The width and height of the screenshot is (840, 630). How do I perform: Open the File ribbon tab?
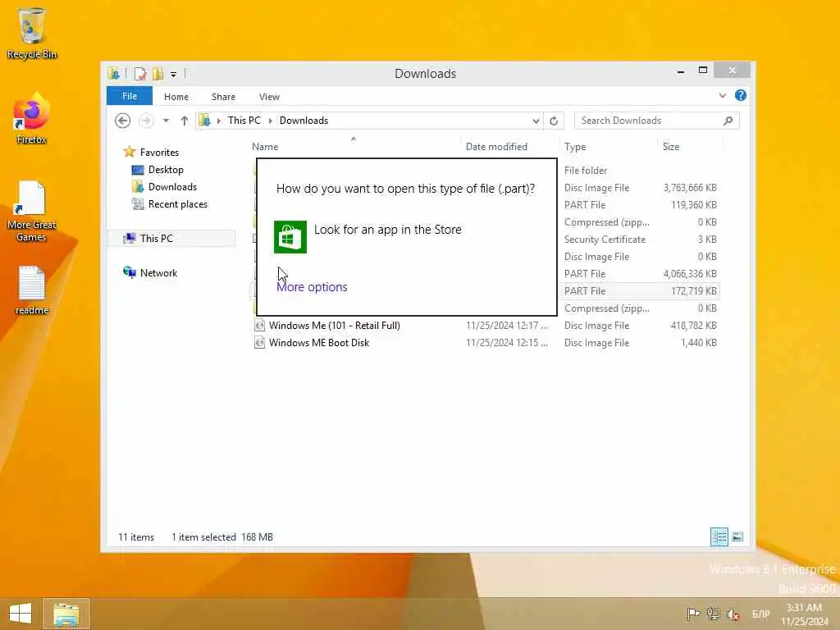(x=130, y=96)
